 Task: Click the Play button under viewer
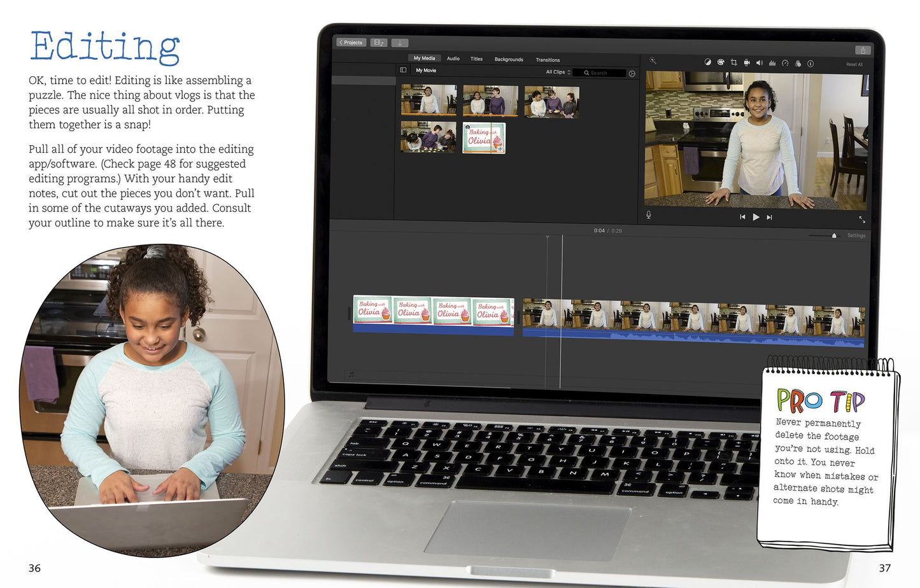pos(756,217)
